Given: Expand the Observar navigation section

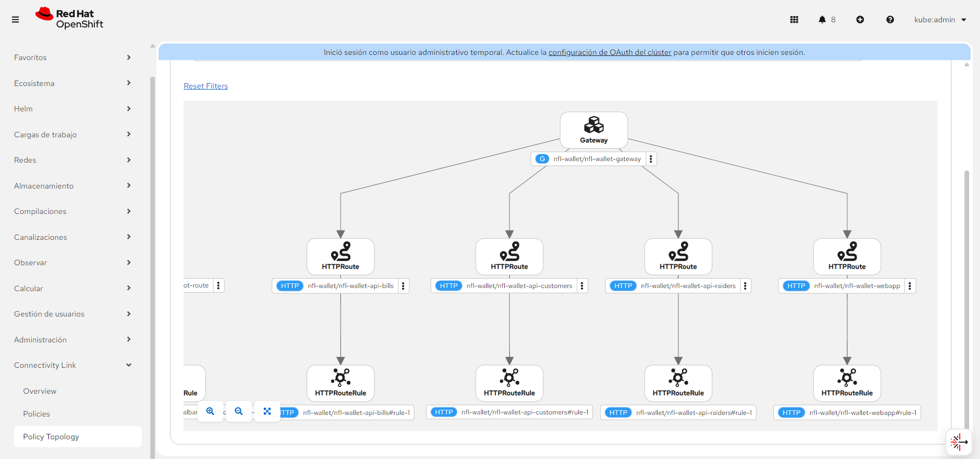Looking at the screenshot, I should point(72,263).
